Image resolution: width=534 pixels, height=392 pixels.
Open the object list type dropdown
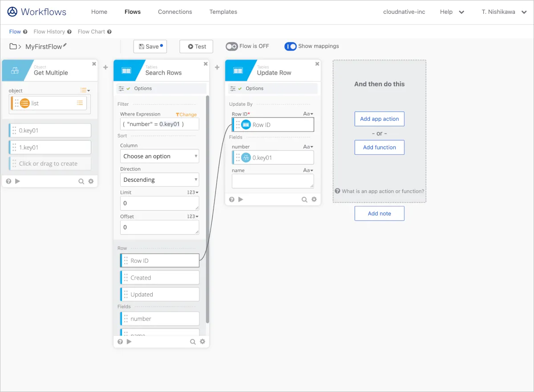(85, 90)
